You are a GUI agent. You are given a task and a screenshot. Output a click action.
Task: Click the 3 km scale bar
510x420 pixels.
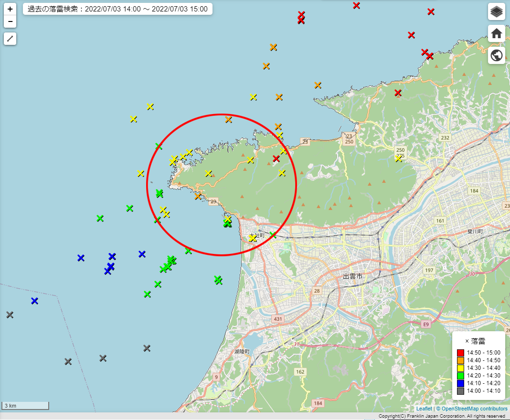click(25, 406)
